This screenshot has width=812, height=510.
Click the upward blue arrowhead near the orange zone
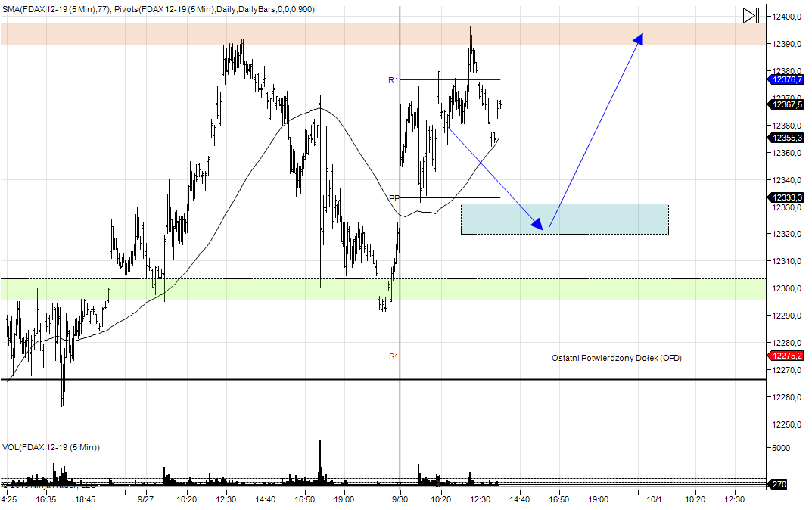coord(639,38)
